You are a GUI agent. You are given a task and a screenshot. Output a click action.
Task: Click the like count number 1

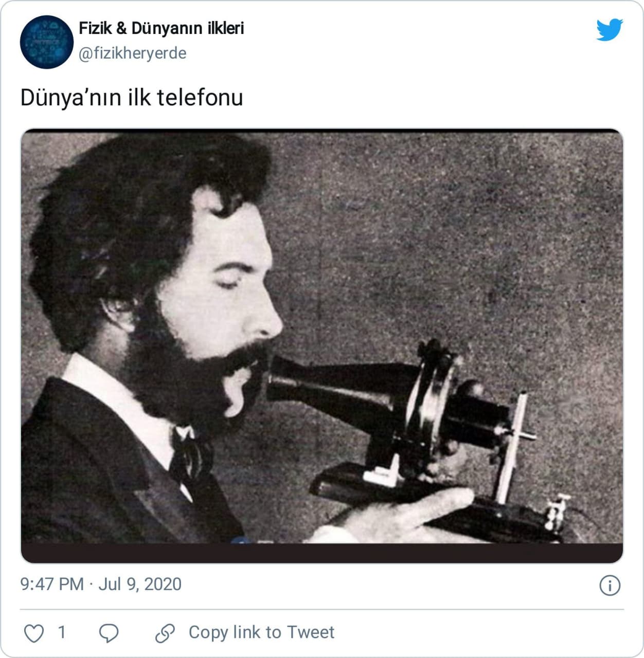point(62,632)
